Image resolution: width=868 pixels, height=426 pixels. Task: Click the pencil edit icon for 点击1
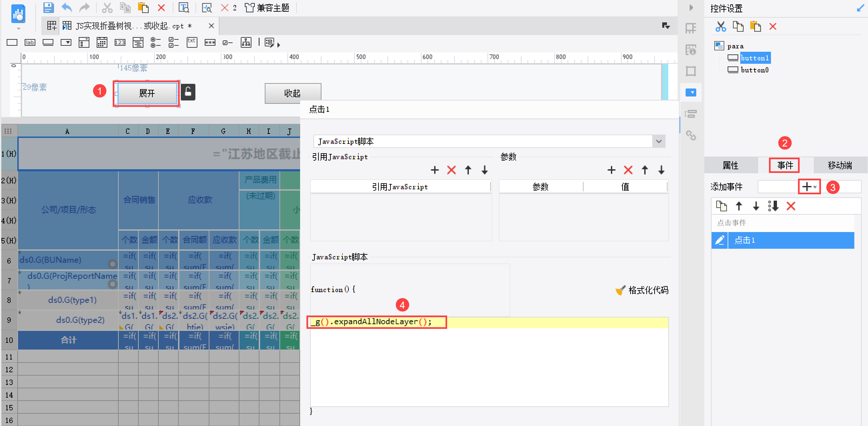(719, 240)
